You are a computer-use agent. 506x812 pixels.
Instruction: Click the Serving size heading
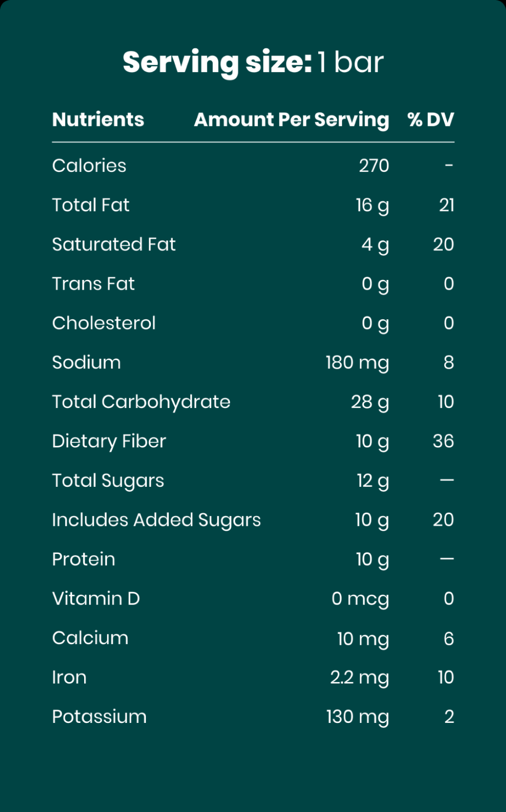coord(253,62)
